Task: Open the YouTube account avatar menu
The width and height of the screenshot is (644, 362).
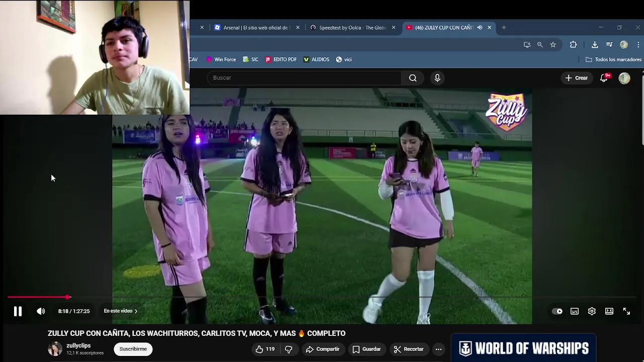Action: coord(624,78)
